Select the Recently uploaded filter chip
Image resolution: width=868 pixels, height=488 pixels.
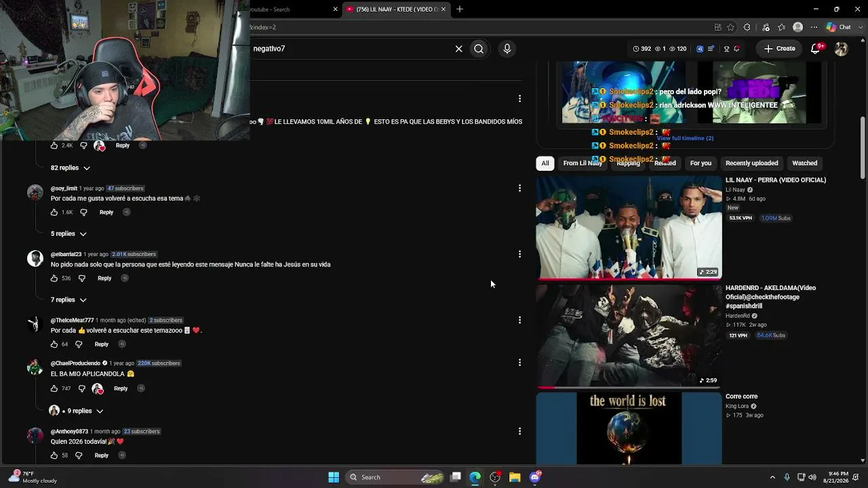point(752,163)
